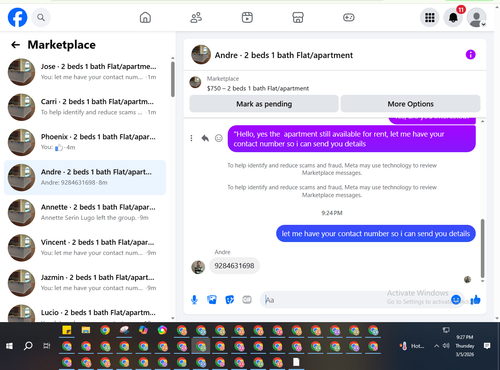Open the Friends tab
500x370 pixels.
click(196, 17)
